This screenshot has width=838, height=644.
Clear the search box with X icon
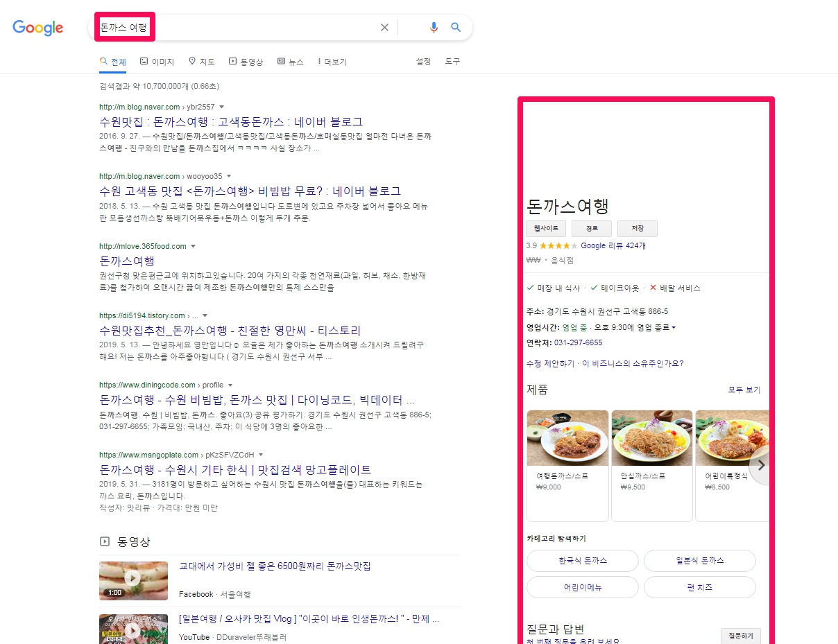coord(384,28)
